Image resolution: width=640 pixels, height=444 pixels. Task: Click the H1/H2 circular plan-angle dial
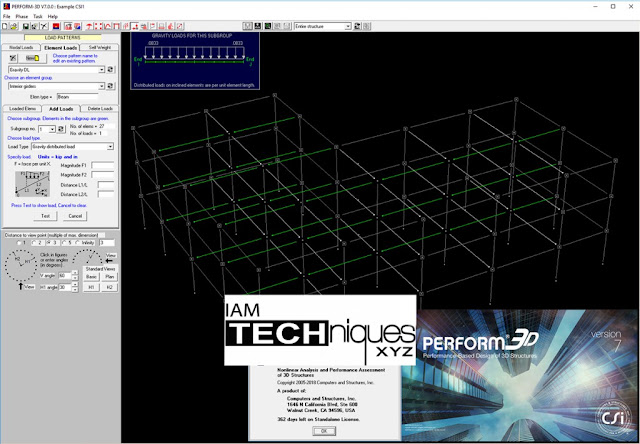click(21, 266)
